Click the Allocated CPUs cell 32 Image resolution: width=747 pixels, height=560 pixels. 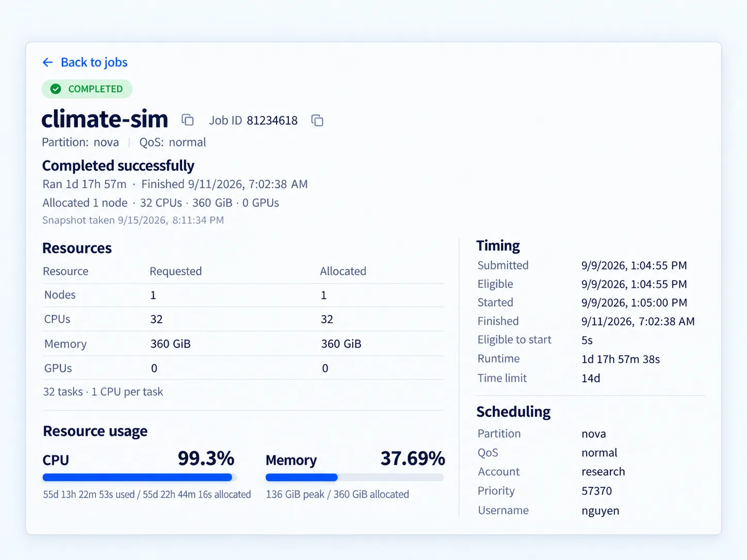pos(327,319)
